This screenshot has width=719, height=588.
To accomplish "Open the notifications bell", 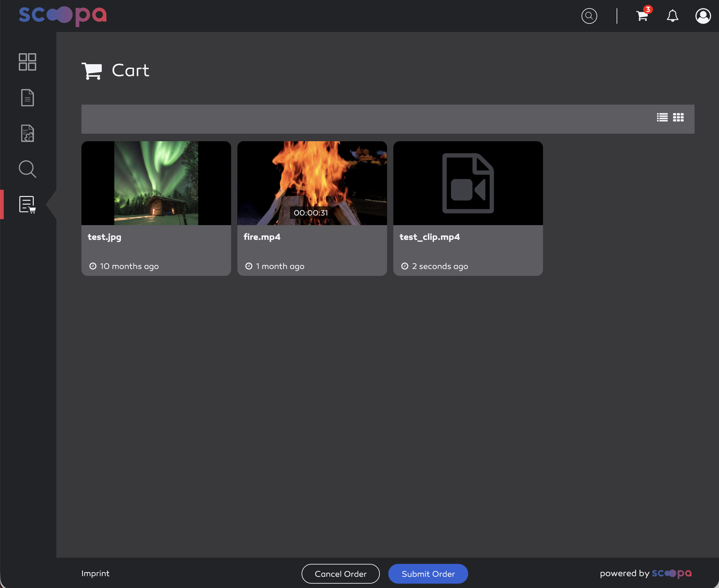I will [672, 16].
